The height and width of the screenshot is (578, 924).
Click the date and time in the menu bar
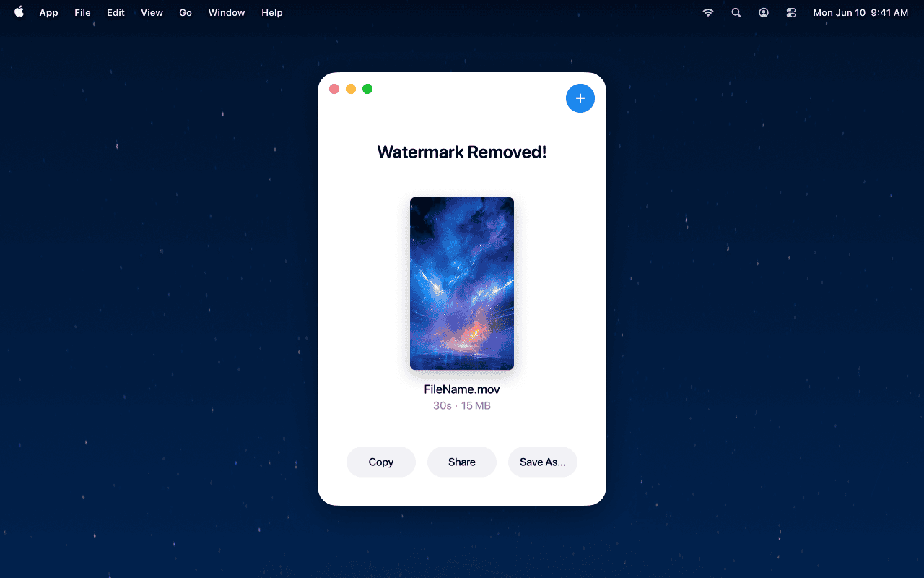860,12
